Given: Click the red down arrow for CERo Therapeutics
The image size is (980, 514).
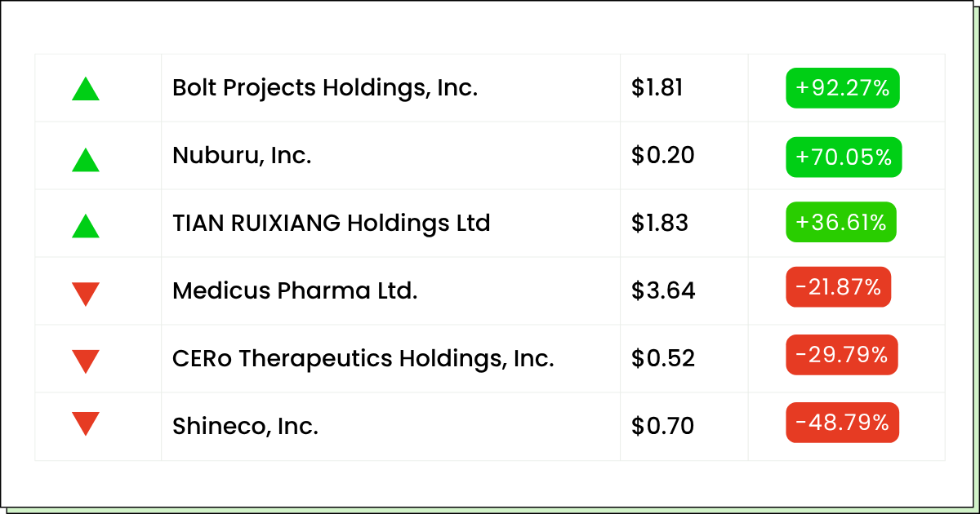Looking at the screenshot, I should [86, 361].
